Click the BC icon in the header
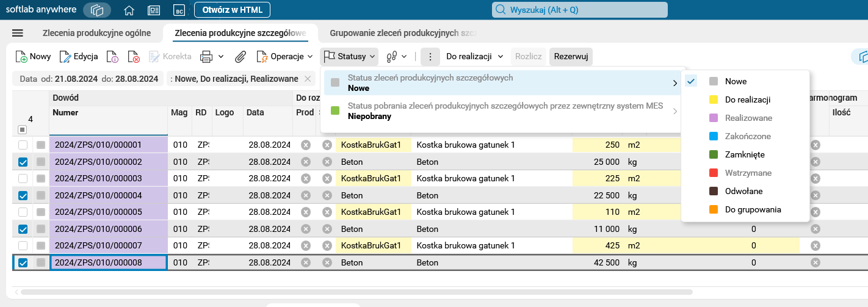The image size is (868, 307). click(x=179, y=10)
